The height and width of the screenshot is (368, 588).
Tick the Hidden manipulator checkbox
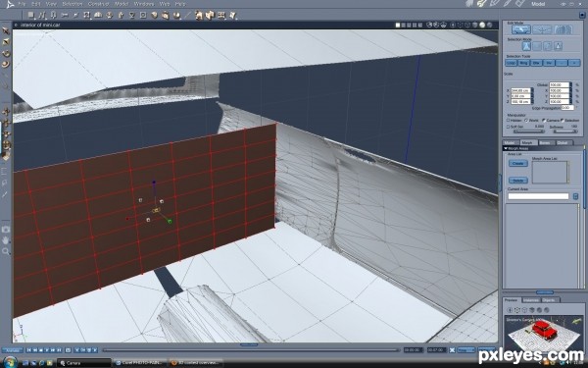(508, 121)
